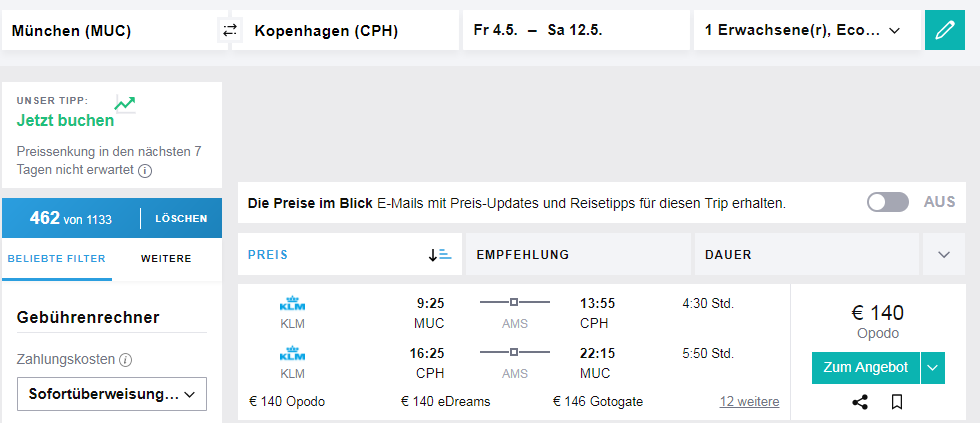This screenshot has height=423, width=980.
Task: Click the swap origin and destination arrows
Action: pos(230,31)
